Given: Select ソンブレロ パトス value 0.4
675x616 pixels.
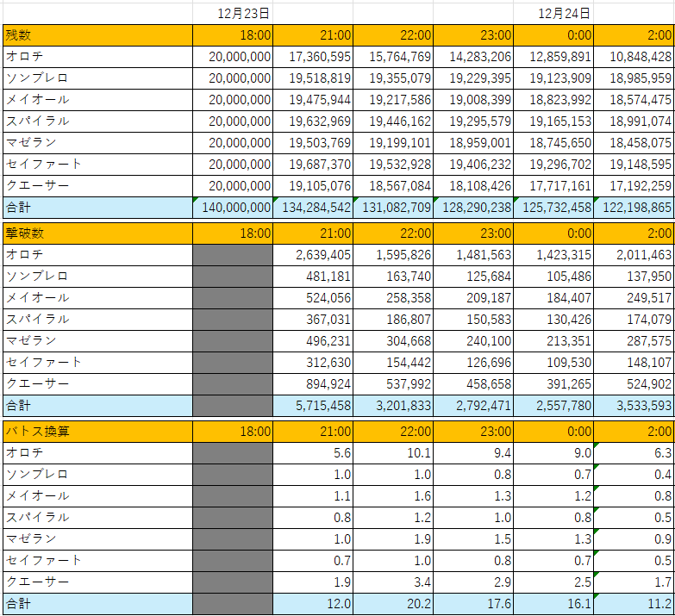Looking at the screenshot, I should click(634, 475).
